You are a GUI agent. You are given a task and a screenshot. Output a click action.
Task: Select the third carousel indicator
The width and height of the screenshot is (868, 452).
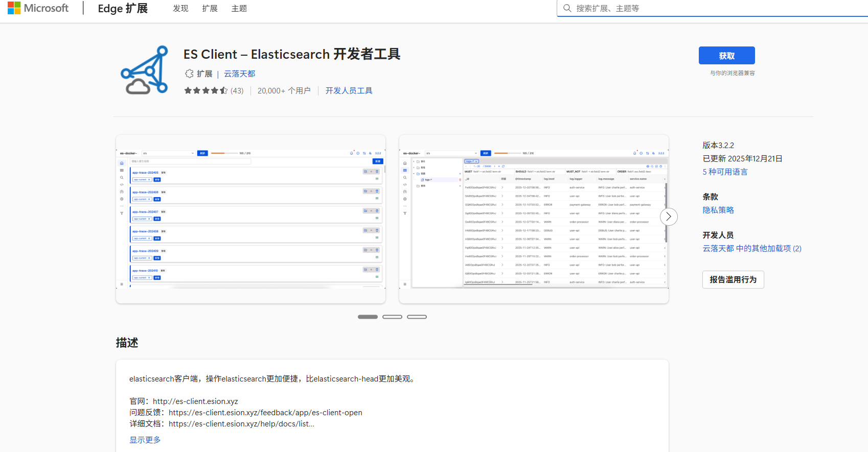coord(417,317)
